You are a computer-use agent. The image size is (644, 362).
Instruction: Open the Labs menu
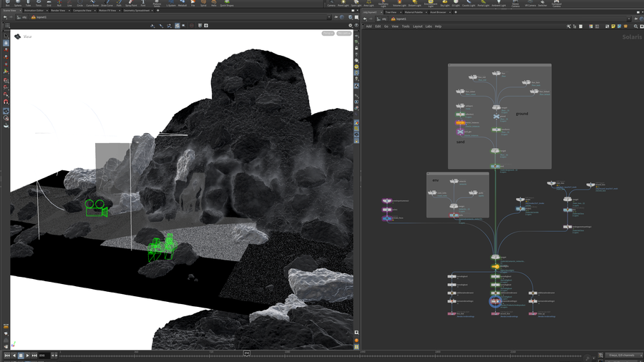(x=429, y=26)
